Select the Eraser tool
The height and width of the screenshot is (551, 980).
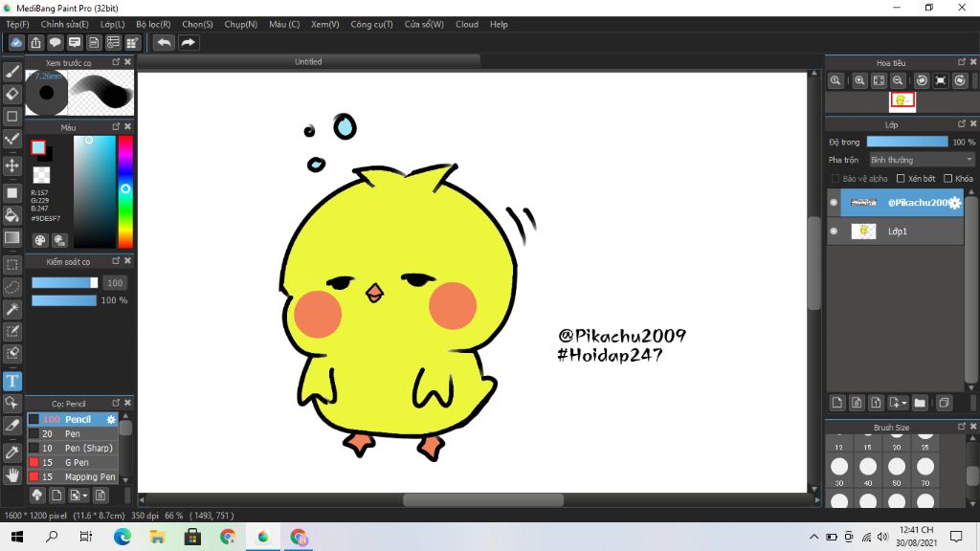pos(11,94)
